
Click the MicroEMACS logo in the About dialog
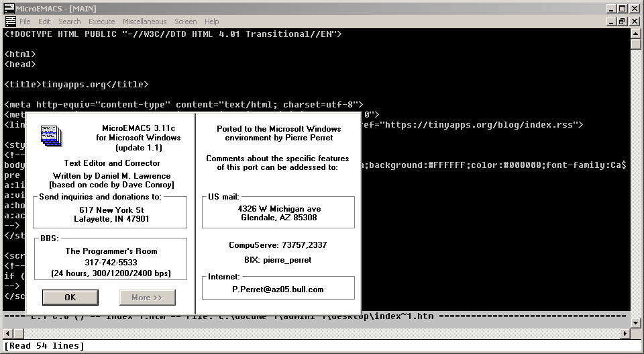tap(50, 136)
